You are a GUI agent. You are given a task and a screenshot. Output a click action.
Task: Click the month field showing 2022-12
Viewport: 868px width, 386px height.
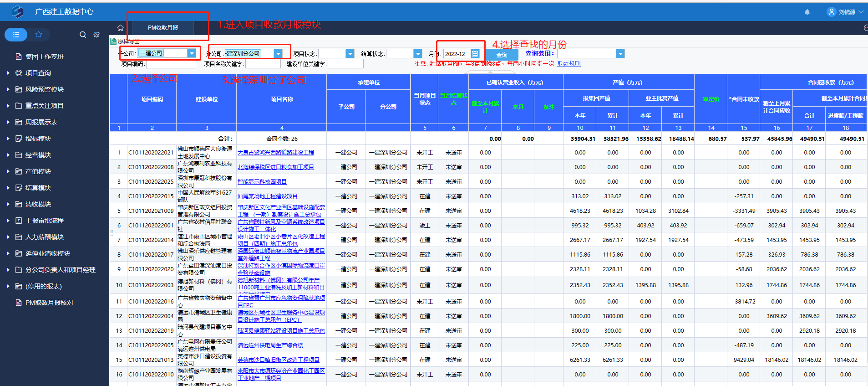[x=457, y=54]
